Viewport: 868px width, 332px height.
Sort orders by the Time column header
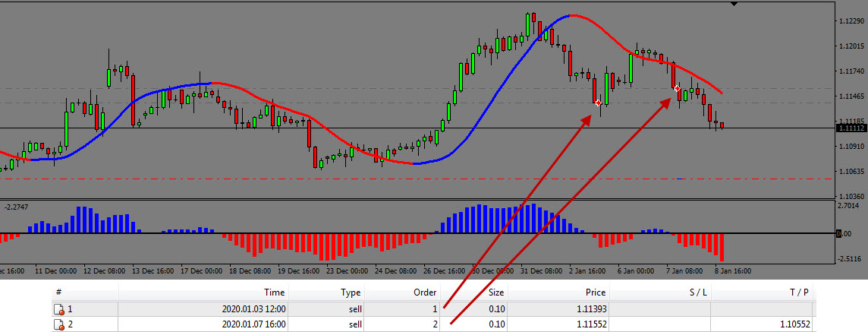(274, 292)
